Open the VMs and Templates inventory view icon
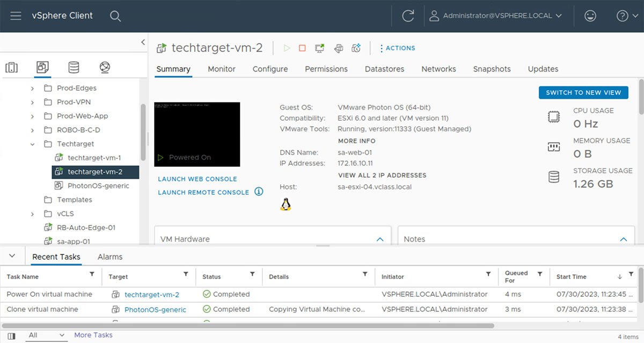 [42, 68]
